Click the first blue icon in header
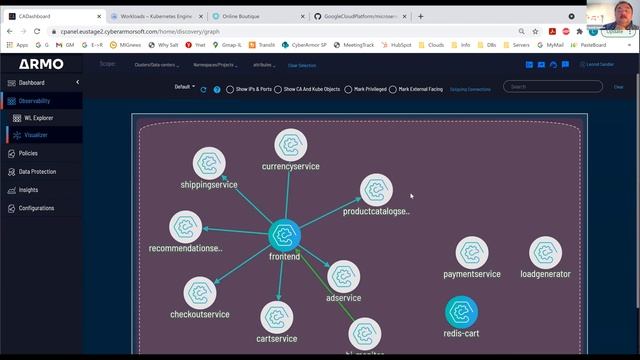The image size is (640, 360). [529, 64]
